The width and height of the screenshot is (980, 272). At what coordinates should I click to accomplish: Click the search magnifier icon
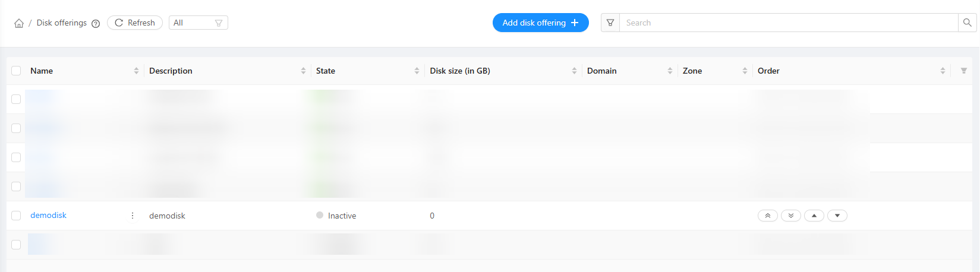967,23
